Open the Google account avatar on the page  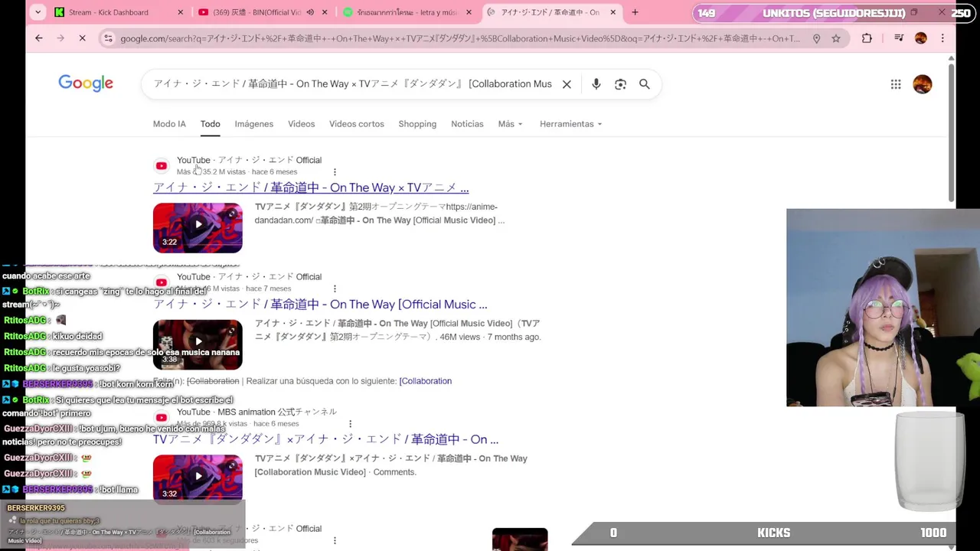pyautogui.click(x=923, y=84)
